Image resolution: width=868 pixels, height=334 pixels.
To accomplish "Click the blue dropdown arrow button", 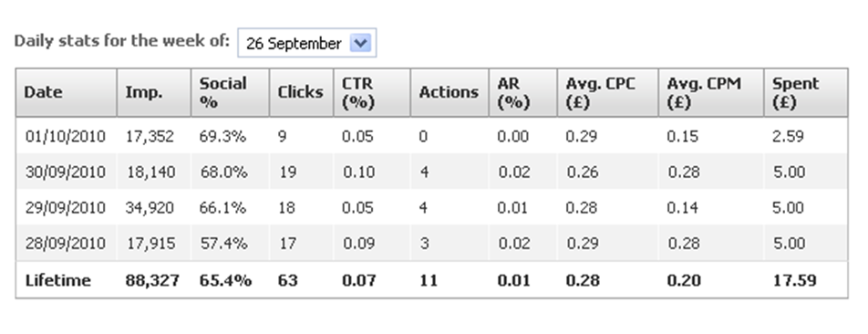I will (360, 43).
